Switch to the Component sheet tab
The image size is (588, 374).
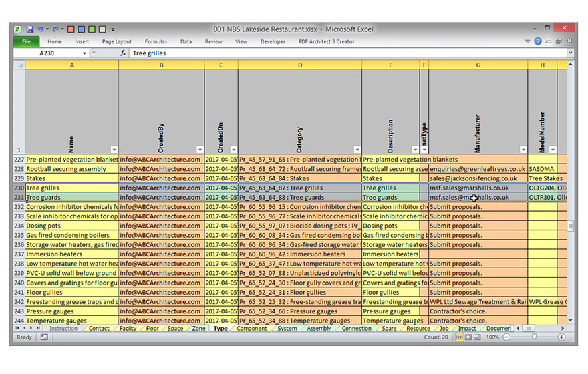click(252, 329)
